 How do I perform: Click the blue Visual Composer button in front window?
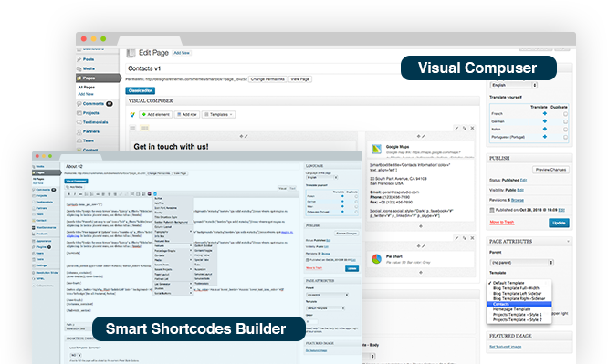pyautogui.click(x=76, y=181)
